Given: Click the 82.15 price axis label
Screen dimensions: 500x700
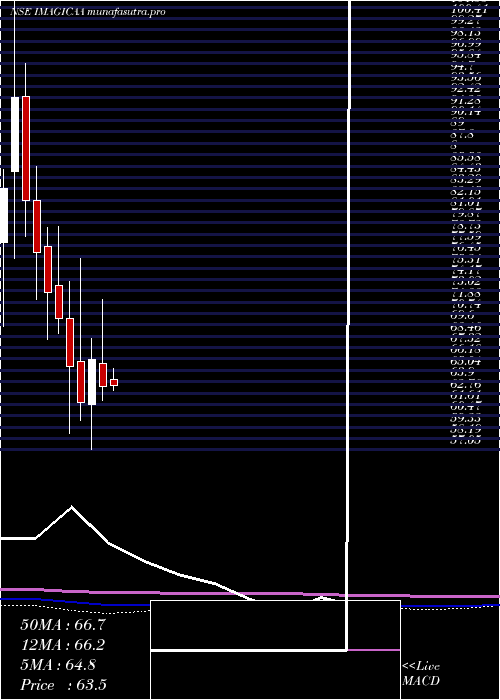Looking at the screenshot, I should tap(466, 192).
